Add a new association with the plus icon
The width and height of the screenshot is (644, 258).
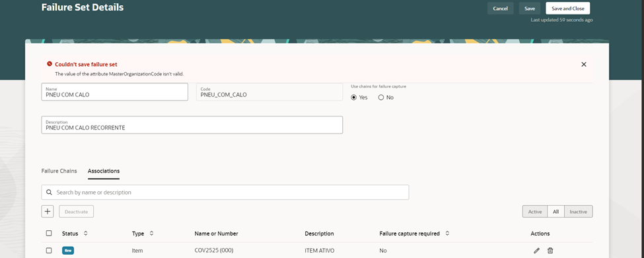point(48,212)
